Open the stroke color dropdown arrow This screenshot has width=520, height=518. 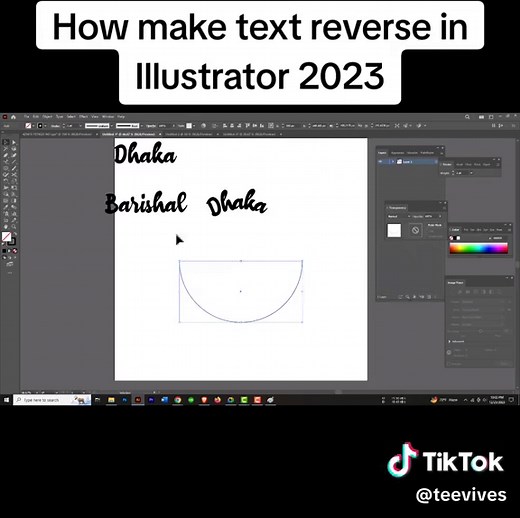click(45, 126)
